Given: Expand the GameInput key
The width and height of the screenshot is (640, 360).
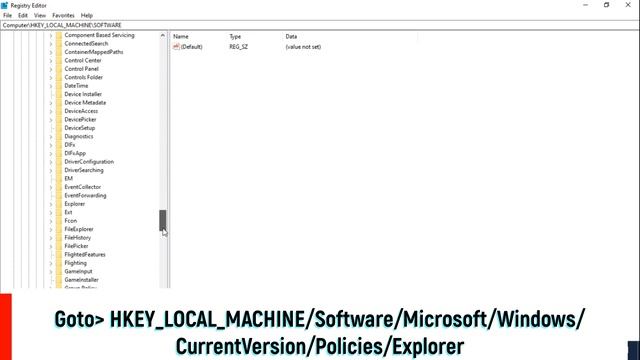Looking at the screenshot, I should coord(51,272).
